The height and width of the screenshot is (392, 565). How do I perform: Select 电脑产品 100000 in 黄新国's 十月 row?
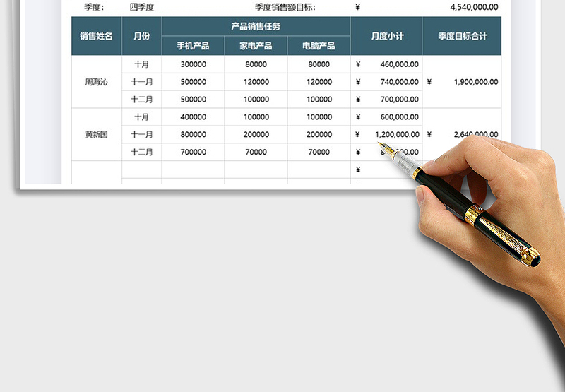(319, 117)
